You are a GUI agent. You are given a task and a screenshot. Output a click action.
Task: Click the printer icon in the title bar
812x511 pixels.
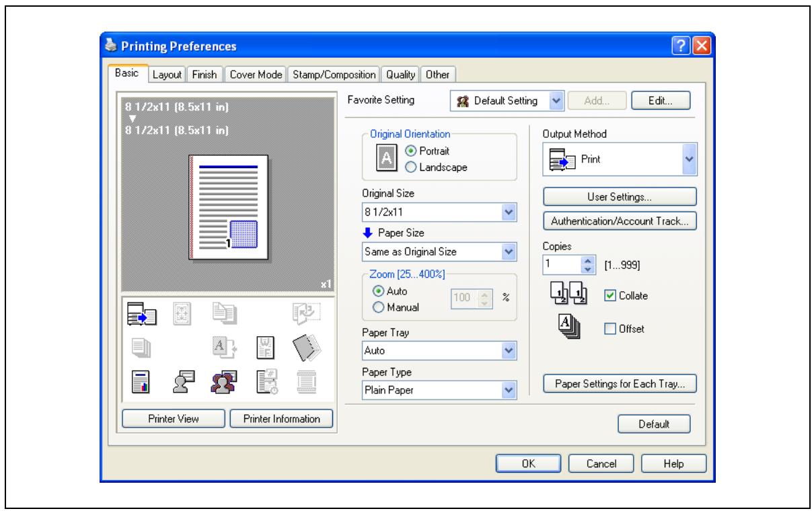tap(111, 46)
